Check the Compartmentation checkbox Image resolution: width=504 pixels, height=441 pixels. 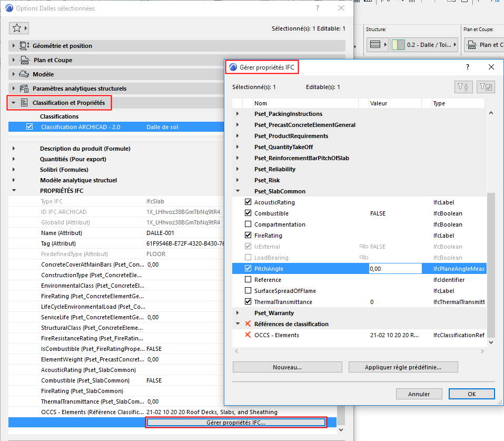click(x=248, y=224)
